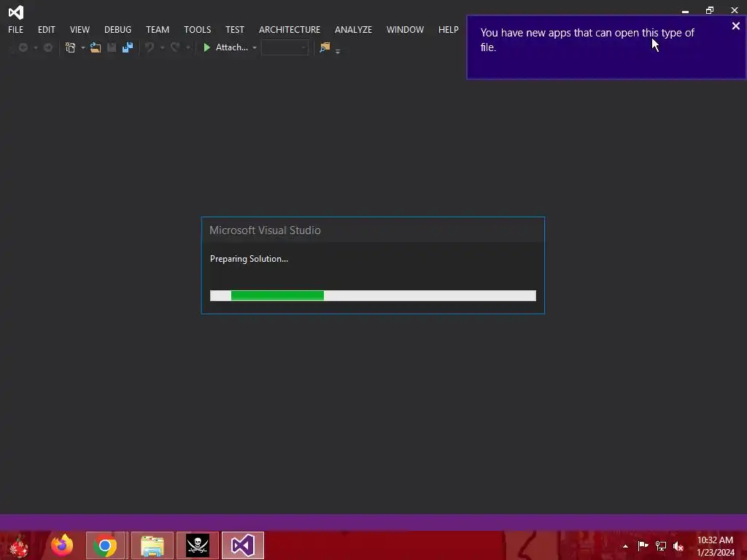Open Action Center flag icon
Viewport: 747px width, 560px height.
[x=643, y=545]
